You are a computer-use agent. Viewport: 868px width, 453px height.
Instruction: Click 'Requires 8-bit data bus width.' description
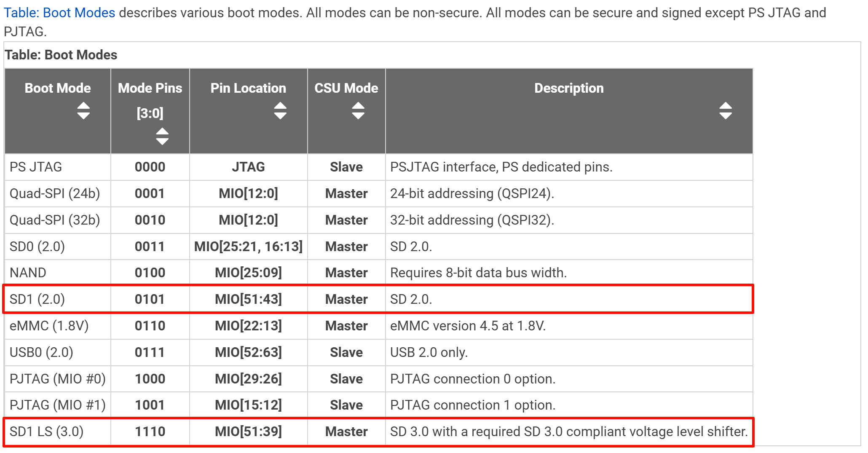click(x=478, y=273)
